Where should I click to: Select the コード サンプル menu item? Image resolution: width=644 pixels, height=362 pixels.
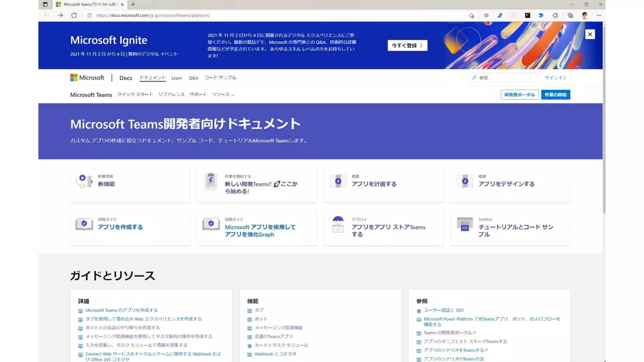pyautogui.click(x=220, y=78)
